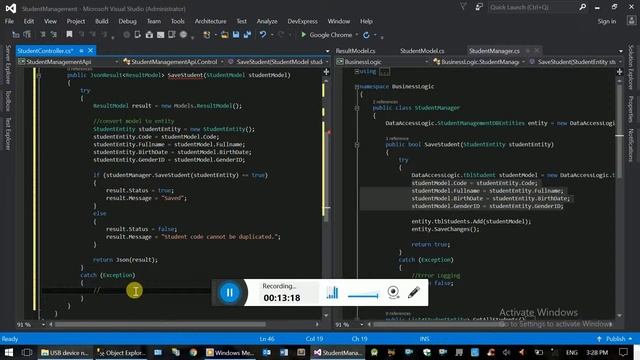Click the New Project toolbar icon
The height and width of the screenshot is (360, 640).
(x=207, y=35)
